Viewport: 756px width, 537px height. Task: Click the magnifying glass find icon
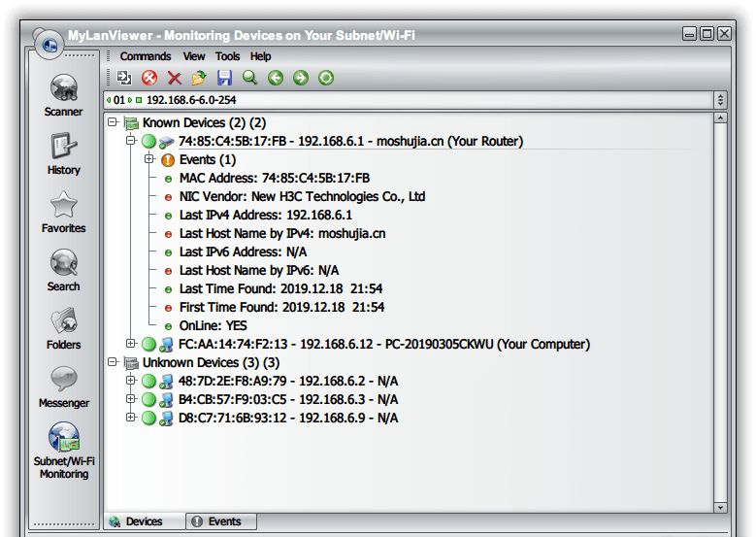249,78
